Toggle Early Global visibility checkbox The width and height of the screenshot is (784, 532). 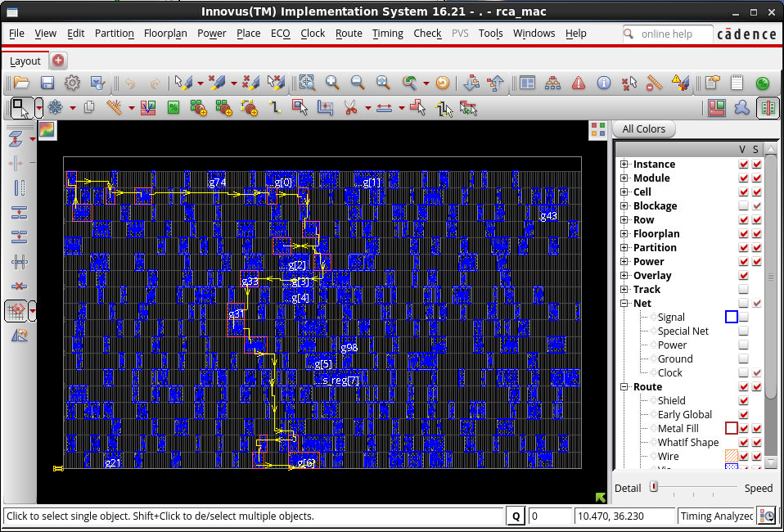744,414
